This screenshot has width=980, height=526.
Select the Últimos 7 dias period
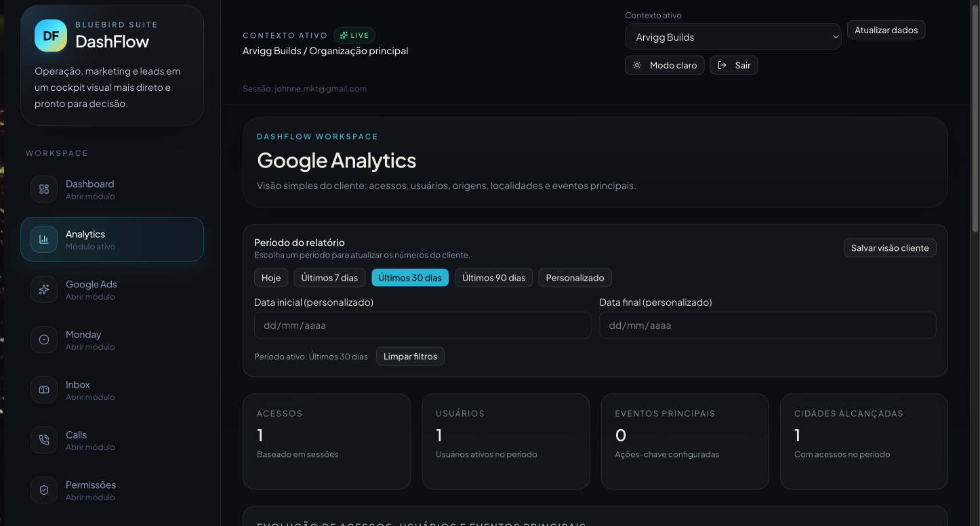[x=329, y=278]
